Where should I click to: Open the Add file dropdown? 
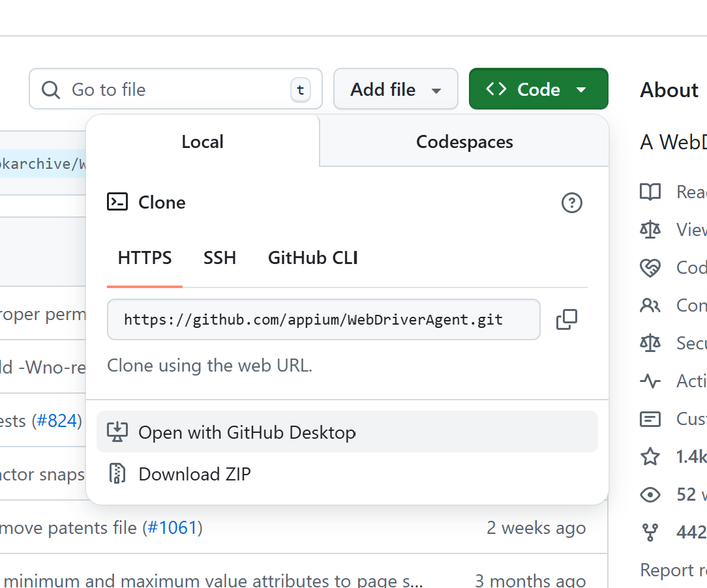click(396, 89)
